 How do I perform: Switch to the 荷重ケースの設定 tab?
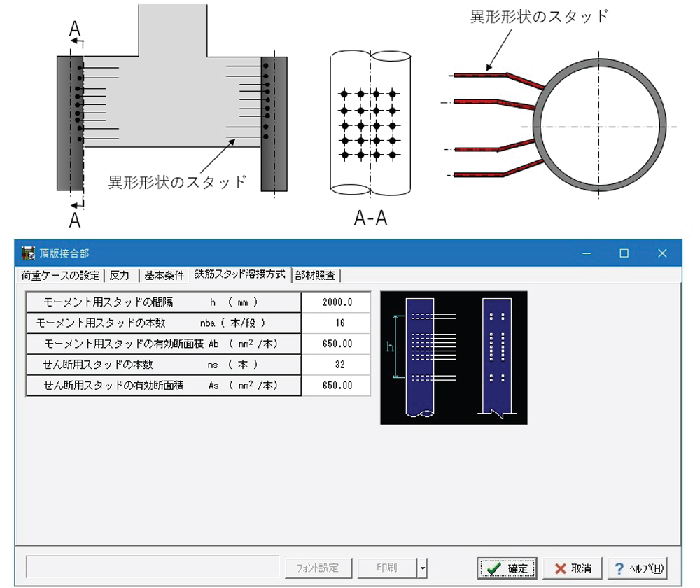coord(60,276)
